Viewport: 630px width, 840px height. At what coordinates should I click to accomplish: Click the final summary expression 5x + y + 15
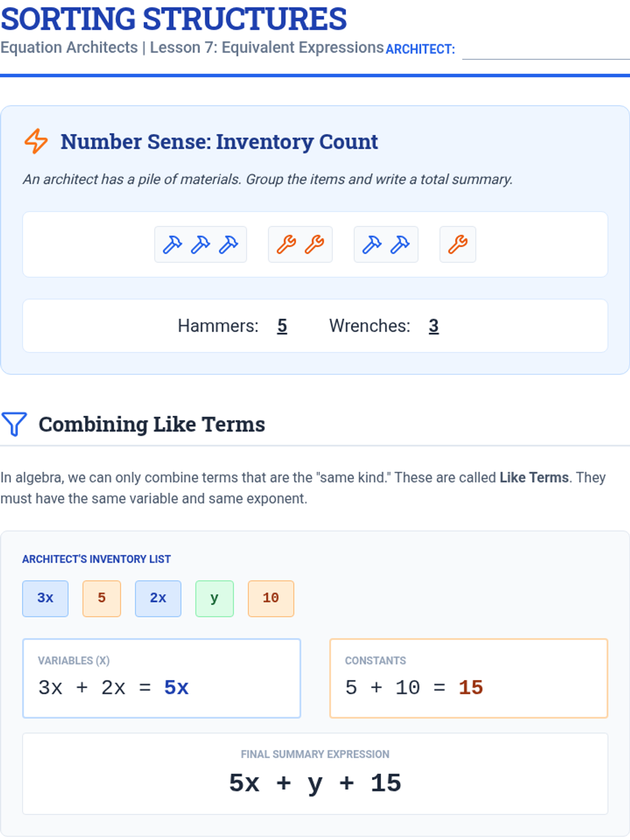(x=315, y=783)
